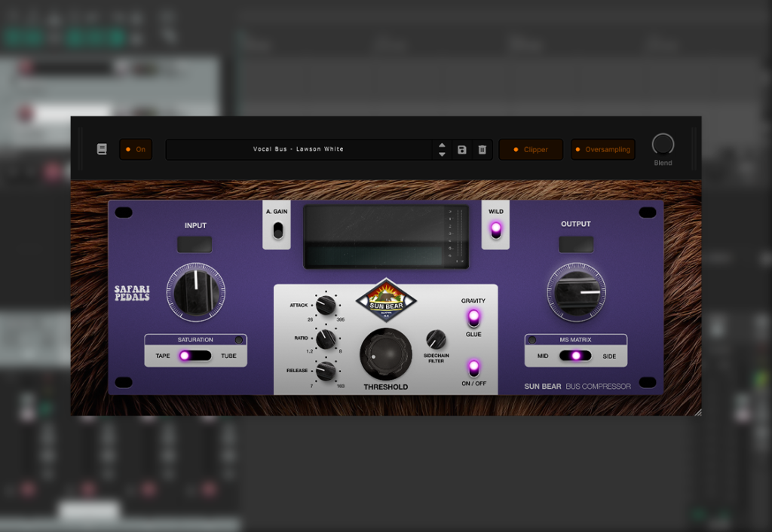Flip the A. GAIN switch
772x532 pixels.
[277, 231]
